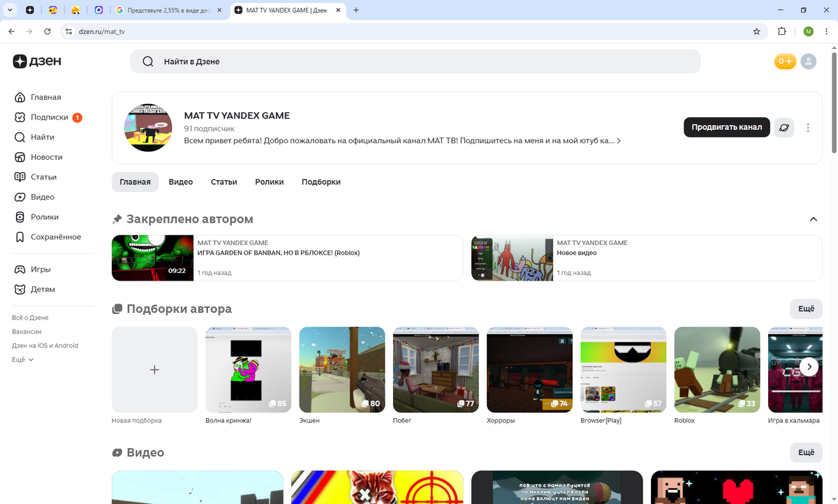Click Ещё next to Подборки автора
This screenshot has height=504, width=838.
point(806,309)
